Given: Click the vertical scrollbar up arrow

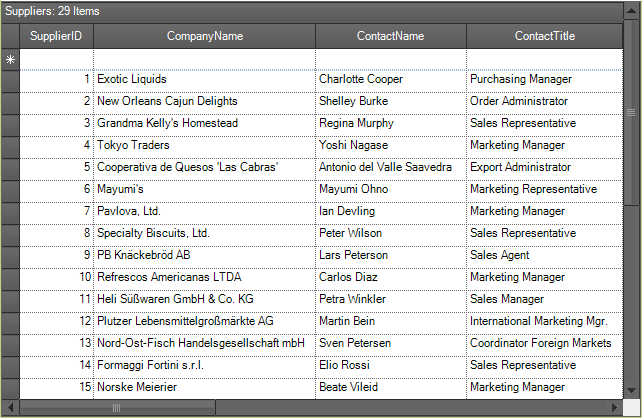Looking at the screenshot, I should (x=631, y=11).
